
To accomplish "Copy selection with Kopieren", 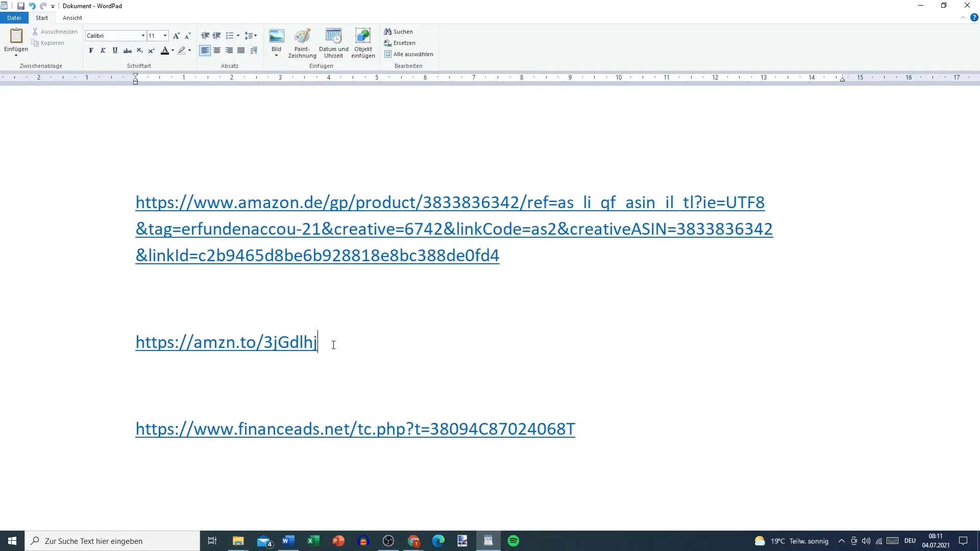I will coord(48,43).
